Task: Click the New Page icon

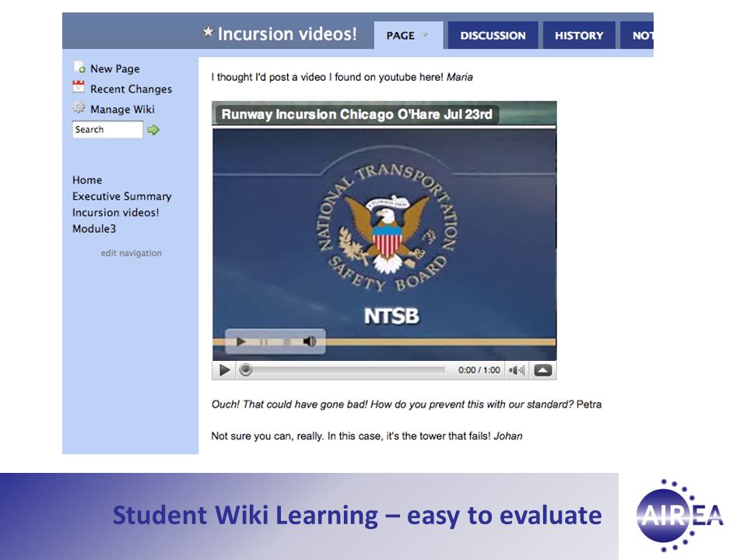Action: coord(79,67)
